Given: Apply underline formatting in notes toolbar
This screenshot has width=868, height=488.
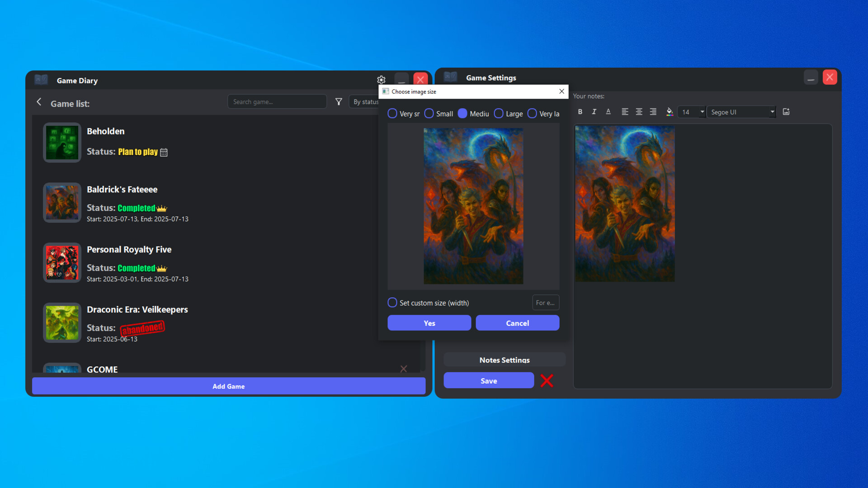Looking at the screenshot, I should [x=608, y=112].
